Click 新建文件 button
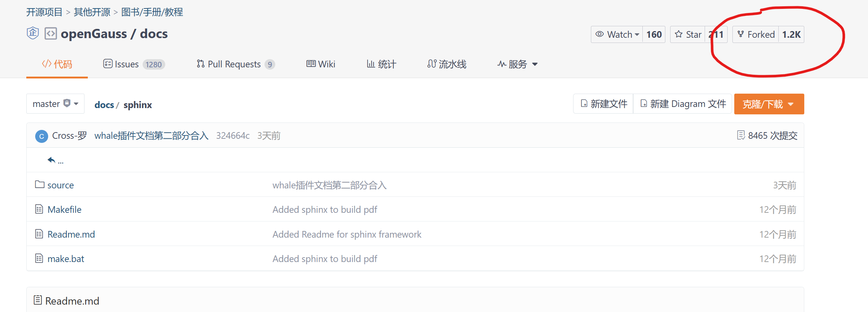 tap(603, 104)
